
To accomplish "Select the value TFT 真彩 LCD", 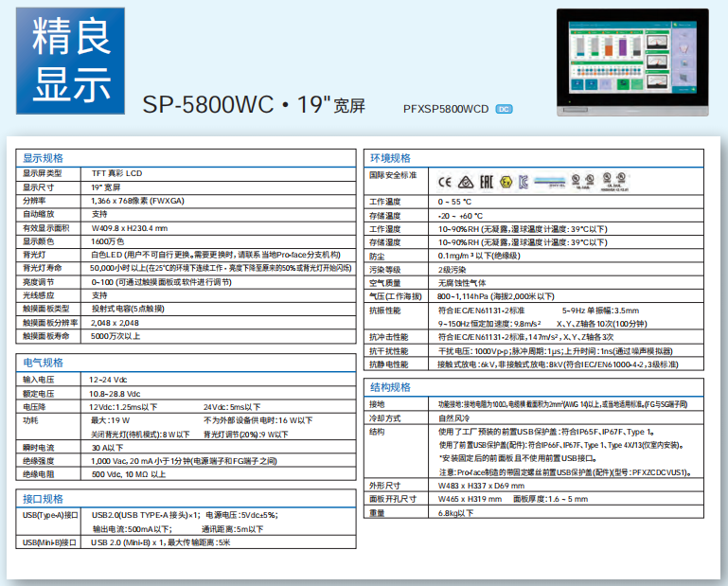I will coord(117,173).
